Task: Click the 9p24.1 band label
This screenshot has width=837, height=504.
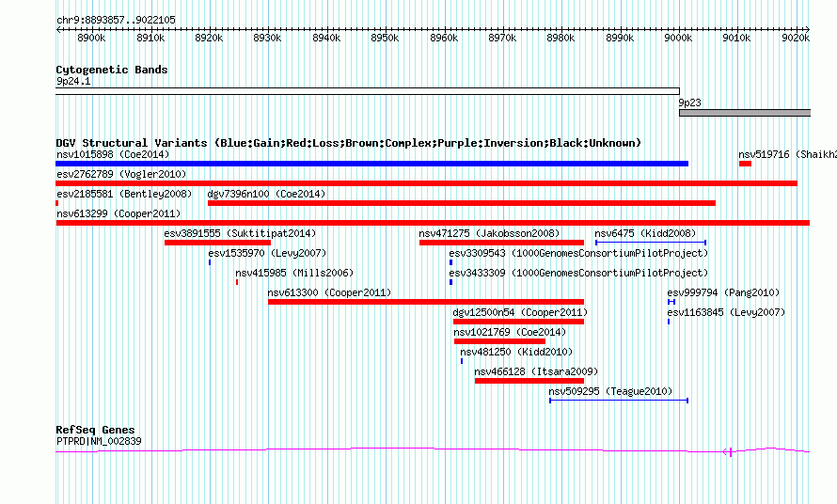Action: coord(73,81)
